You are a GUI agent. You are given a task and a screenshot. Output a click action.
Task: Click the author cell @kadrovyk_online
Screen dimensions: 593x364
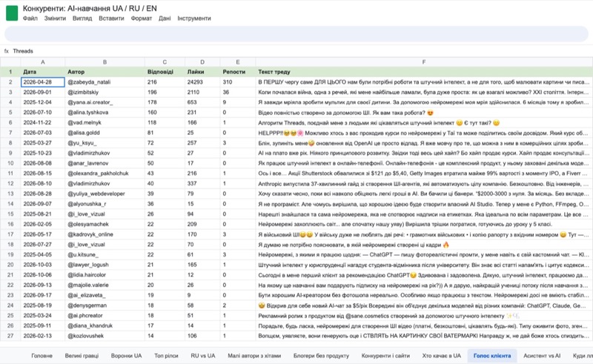coord(105,234)
